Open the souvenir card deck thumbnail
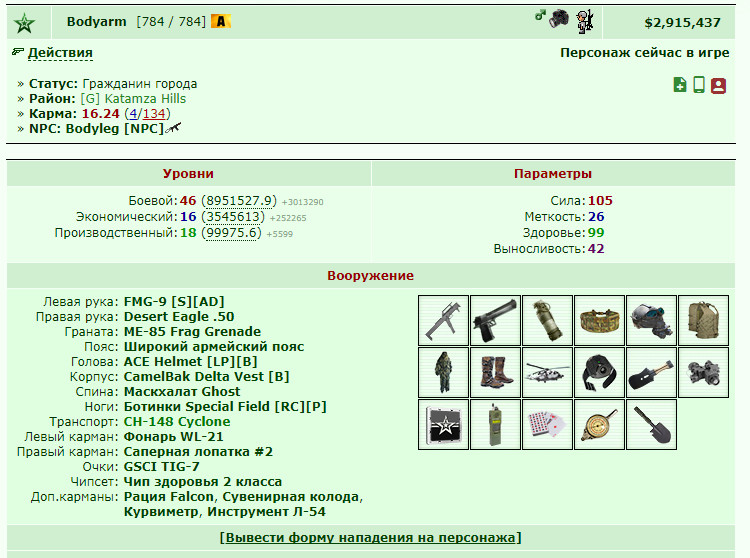This screenshot has width=750, height=558. coord(547,425)
